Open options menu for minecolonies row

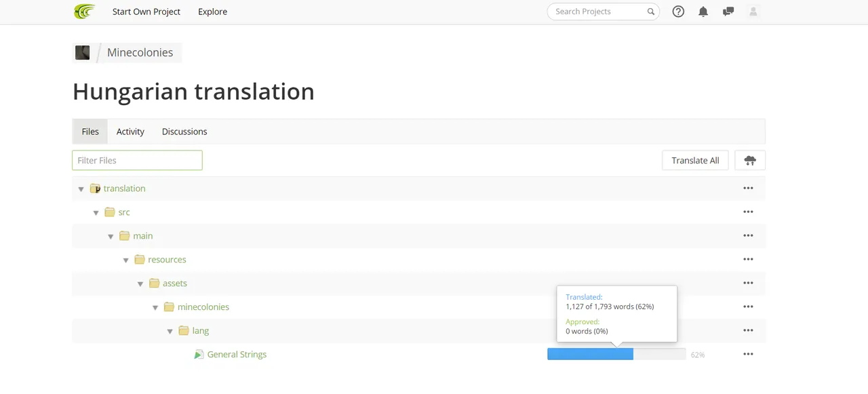(748, 307)
